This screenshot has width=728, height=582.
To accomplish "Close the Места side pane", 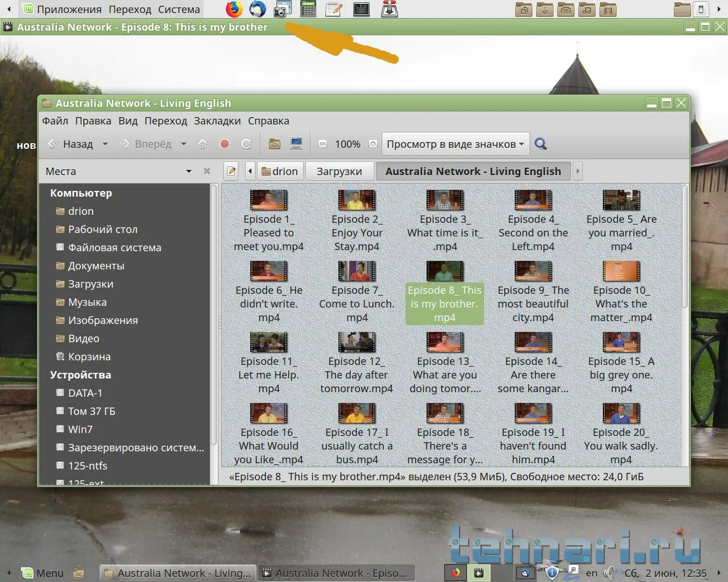I will (x=207, y=171).
